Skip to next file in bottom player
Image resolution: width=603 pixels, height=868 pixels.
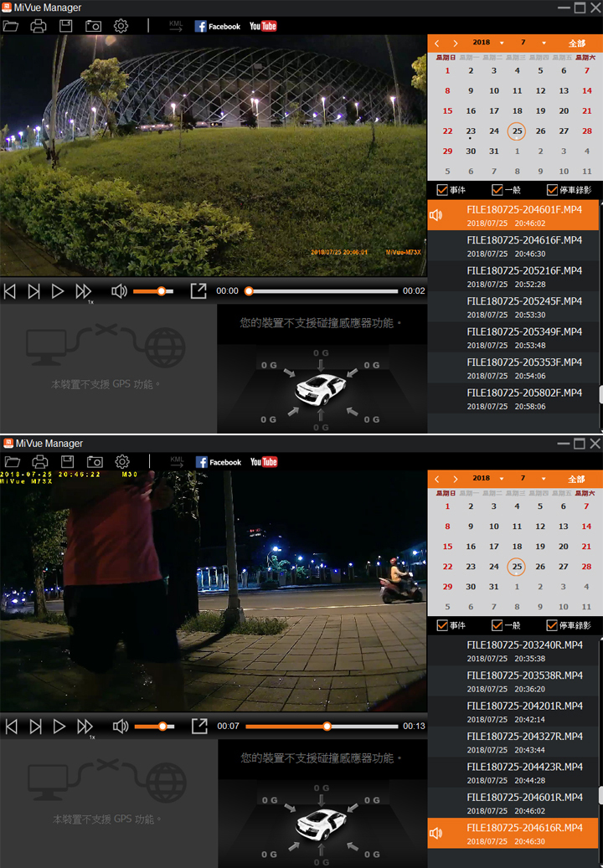click(35, 727)
